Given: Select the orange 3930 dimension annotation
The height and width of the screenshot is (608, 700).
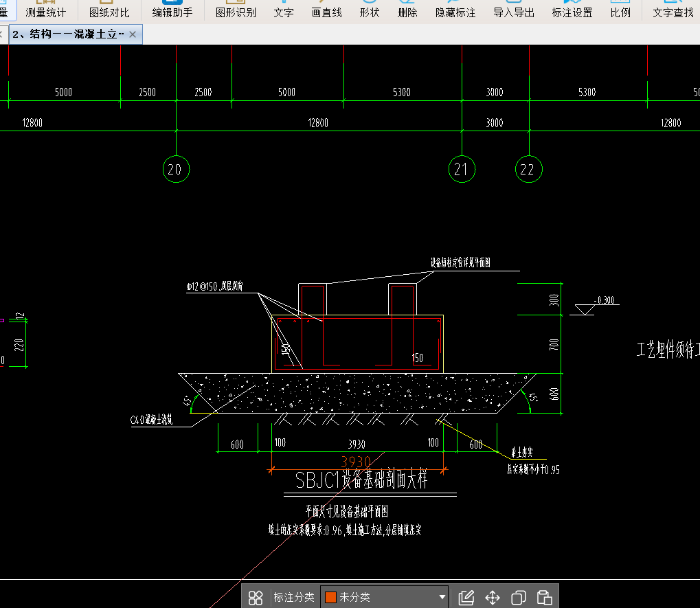Looking at the screenshot, I should point(357,461).
